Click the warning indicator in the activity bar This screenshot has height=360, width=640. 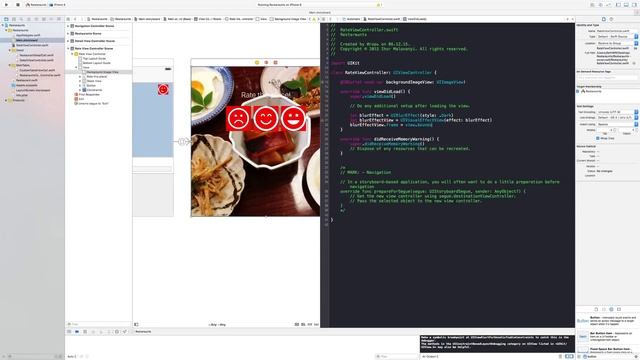point(378,5)
